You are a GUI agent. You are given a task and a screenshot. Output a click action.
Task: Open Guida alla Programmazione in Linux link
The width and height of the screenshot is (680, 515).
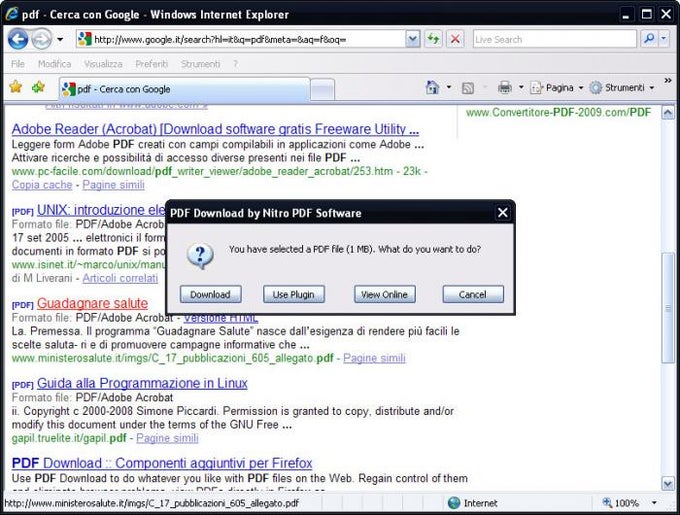[x=142, y=383]
